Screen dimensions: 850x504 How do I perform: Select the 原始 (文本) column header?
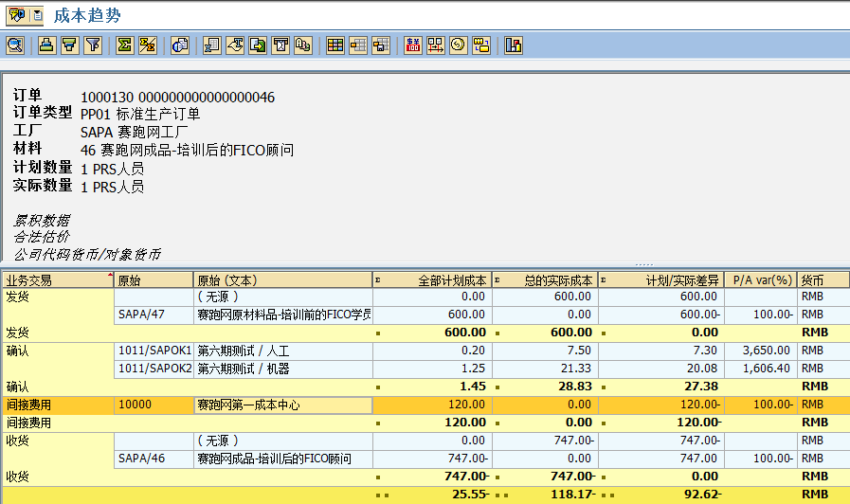pos(283,280)
